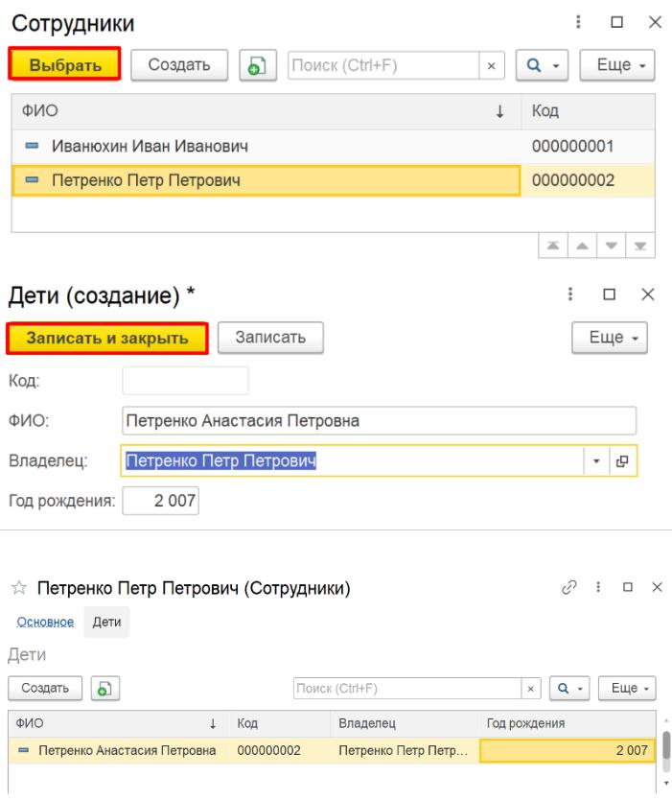This screenshot has width=672, height=800.
Task: Jump to the last row of the Сотрудники list
Action: [x=645, y=245]
